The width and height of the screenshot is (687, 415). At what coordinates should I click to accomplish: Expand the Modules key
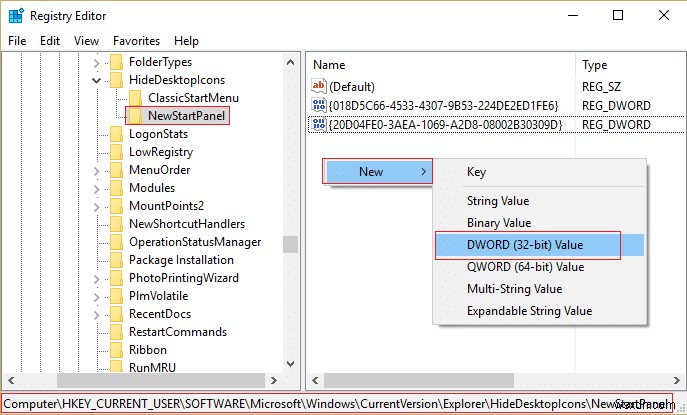(96, 189)
